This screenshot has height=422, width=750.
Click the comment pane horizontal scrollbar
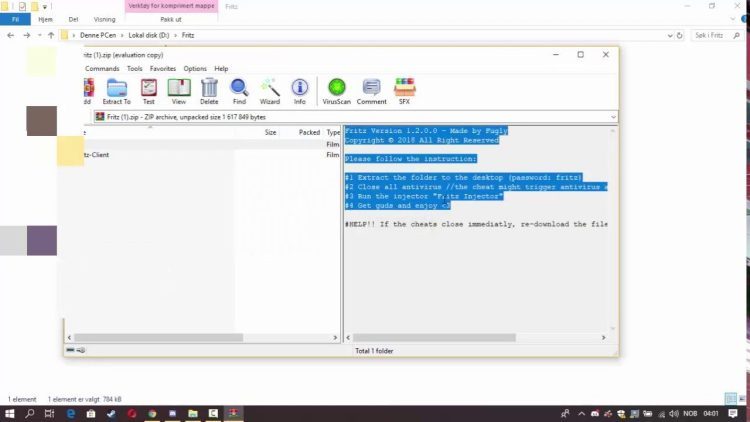[434, 338]
